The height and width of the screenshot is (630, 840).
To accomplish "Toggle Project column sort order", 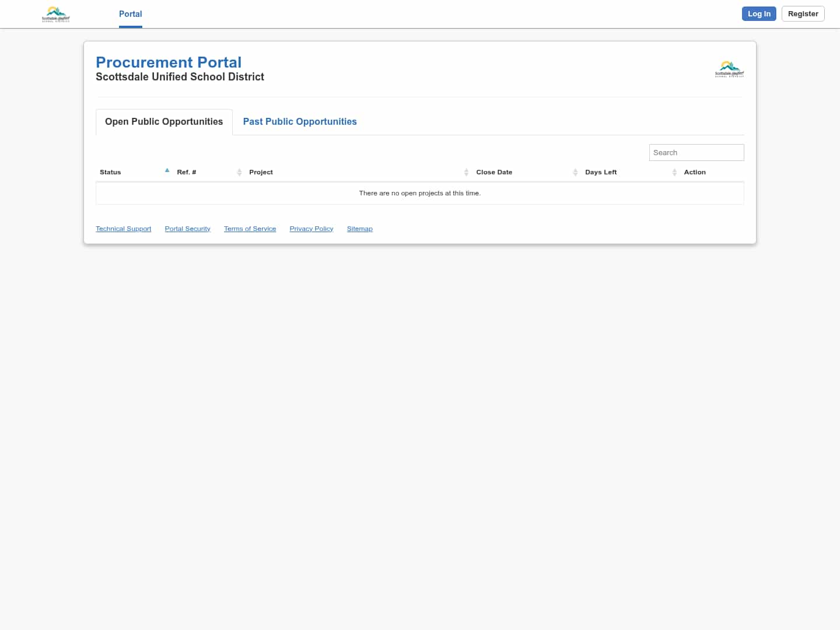I will click(466, 171).
